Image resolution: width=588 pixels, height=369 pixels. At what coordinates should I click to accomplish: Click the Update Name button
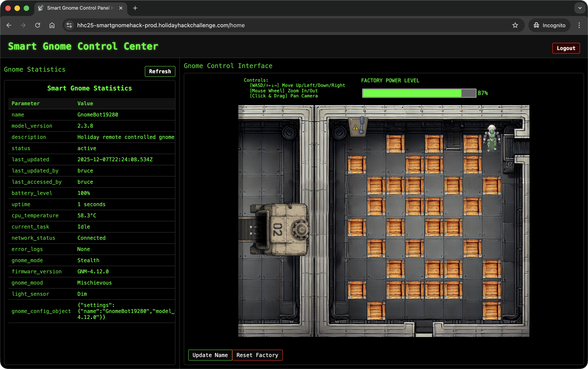point(210,355)
